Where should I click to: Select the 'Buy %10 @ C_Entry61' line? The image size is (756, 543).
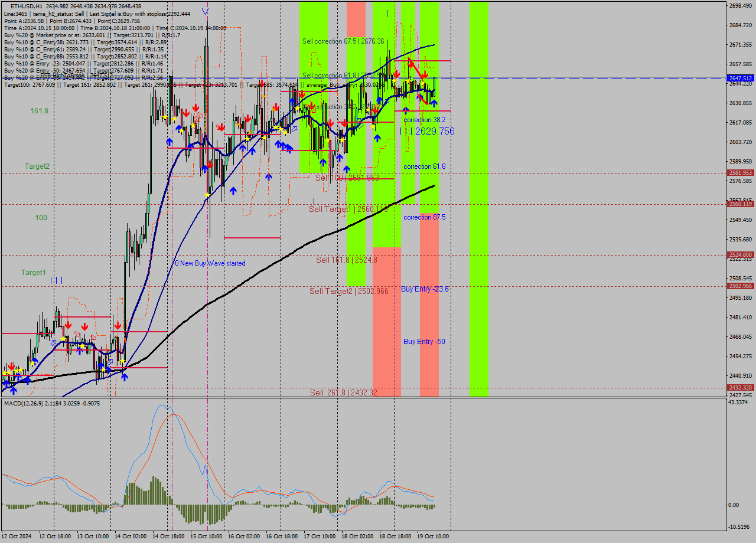(83, 49)
